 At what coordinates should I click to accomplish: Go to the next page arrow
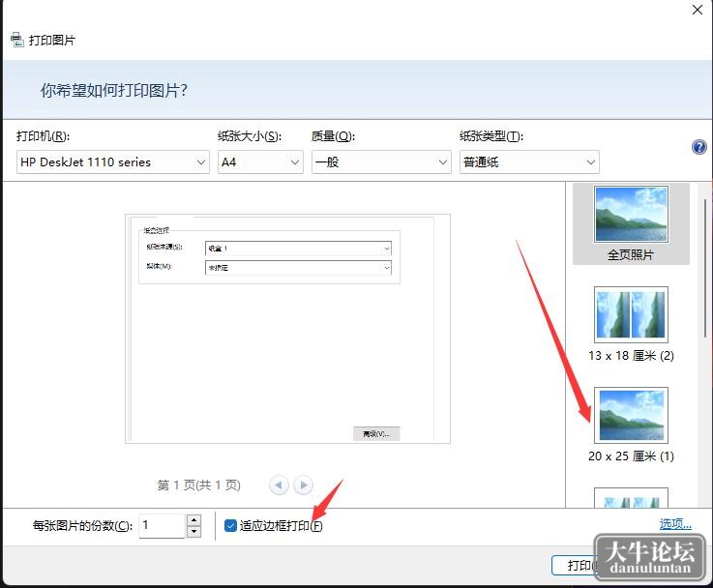click(304, 485)
